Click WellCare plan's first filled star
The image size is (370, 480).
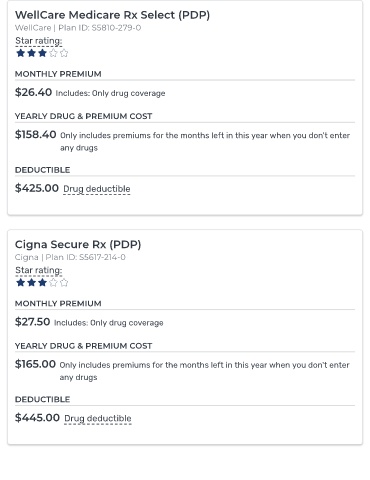pyautogui.click(x=21, y=53)
